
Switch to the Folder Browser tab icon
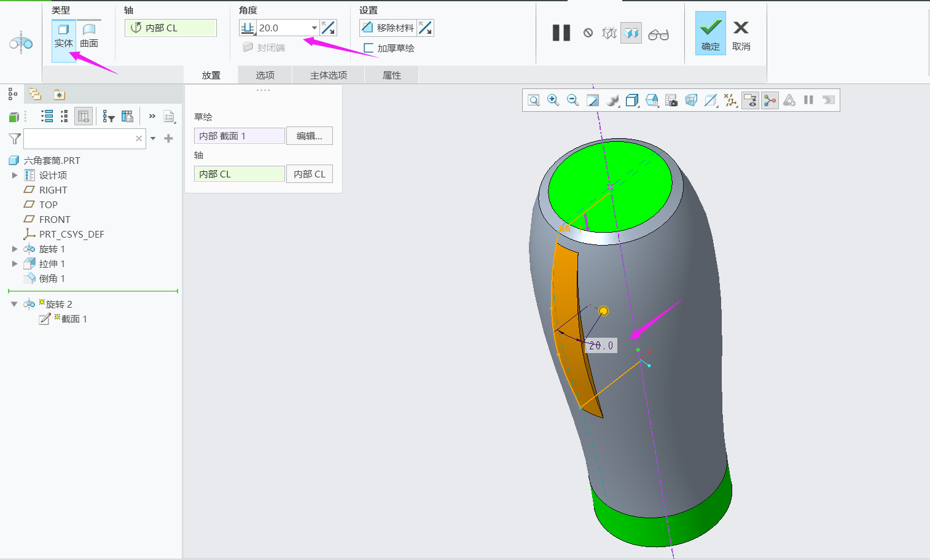(35, 95)
